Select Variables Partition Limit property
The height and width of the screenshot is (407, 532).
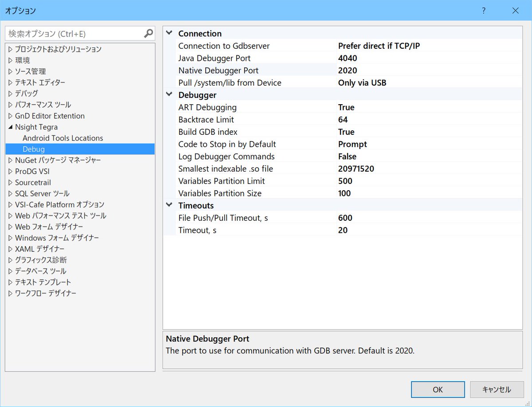(222, 181)
